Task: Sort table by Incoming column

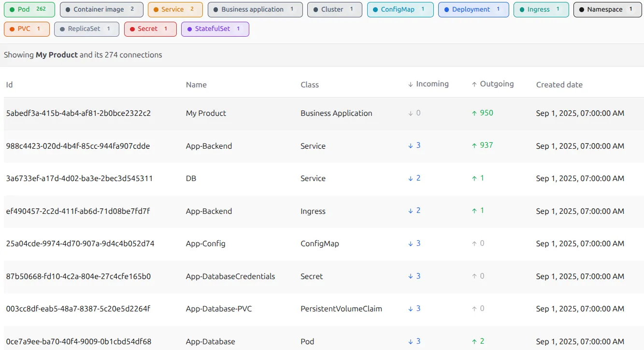Action: click(429, 84)
